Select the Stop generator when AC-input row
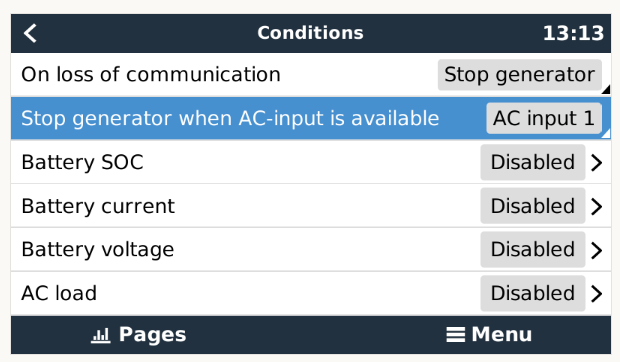 pos(311,118)
